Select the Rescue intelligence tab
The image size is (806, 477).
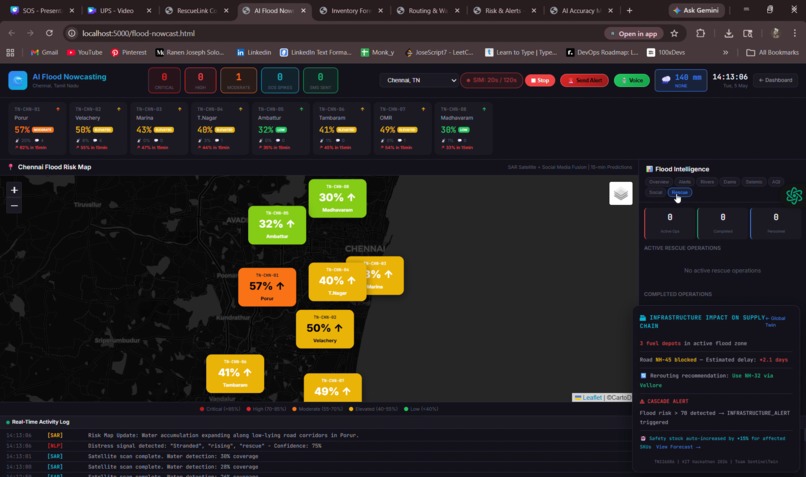point(680,192)
